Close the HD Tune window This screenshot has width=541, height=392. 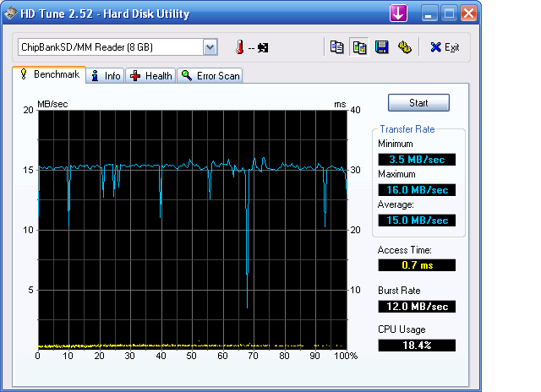(x=469, y=14)
